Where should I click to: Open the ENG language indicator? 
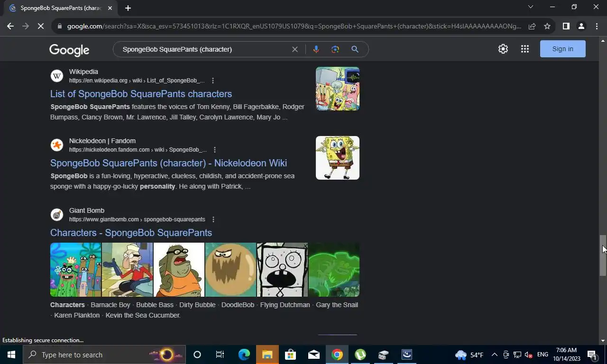point(543,355)
